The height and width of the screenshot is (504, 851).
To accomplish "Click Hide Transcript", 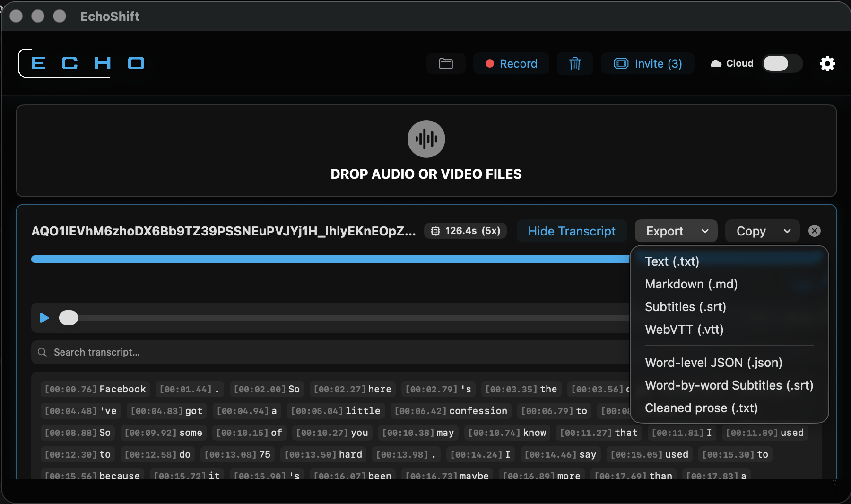I will (572, 231).
